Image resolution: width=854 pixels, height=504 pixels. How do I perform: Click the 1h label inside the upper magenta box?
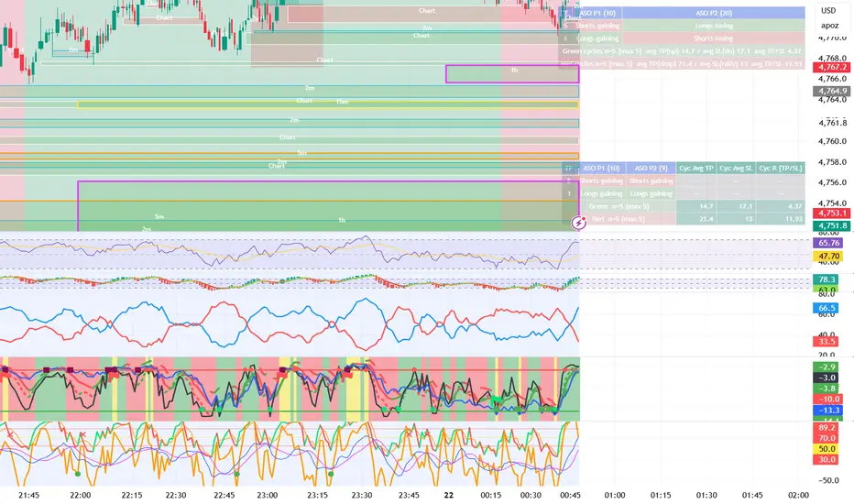click(514, 71)
